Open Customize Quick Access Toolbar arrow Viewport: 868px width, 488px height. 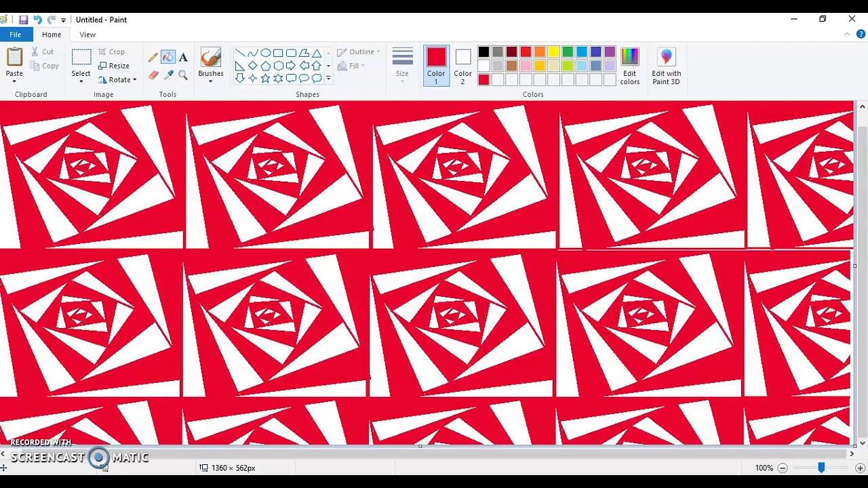click(64, 20)
